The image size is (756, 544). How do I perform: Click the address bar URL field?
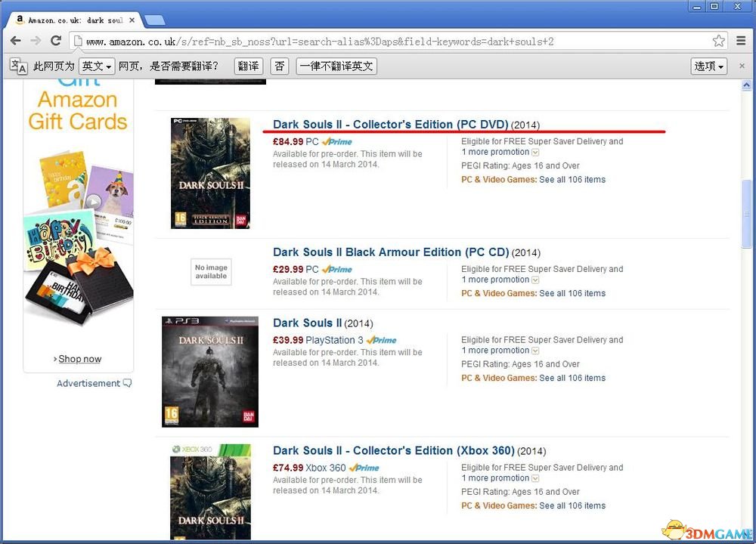click(398, 42)
